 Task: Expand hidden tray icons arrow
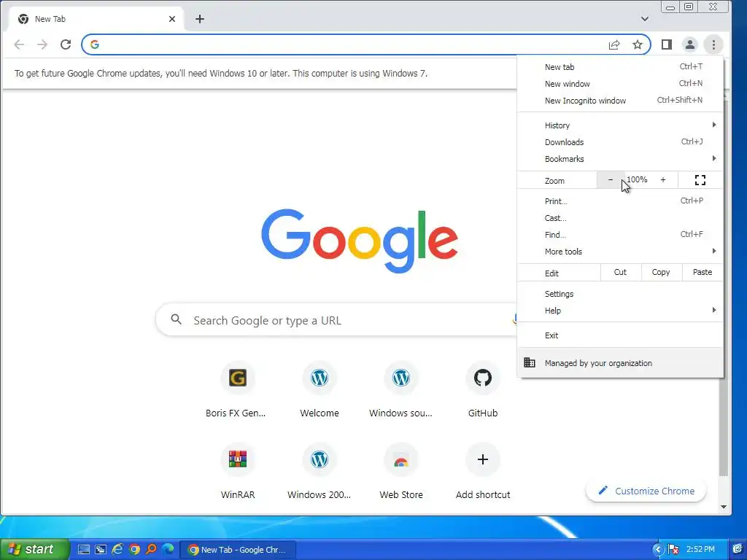[658, 550]
